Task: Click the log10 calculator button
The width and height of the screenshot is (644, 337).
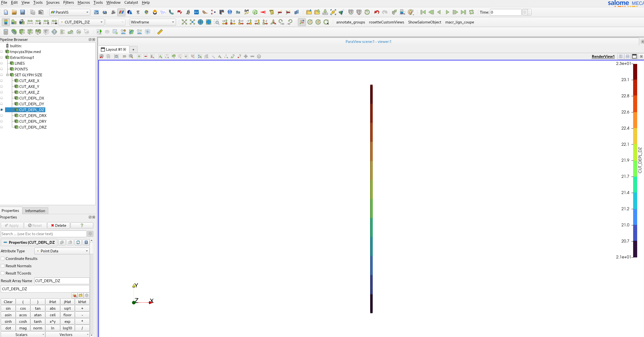Action: point(68,328)
